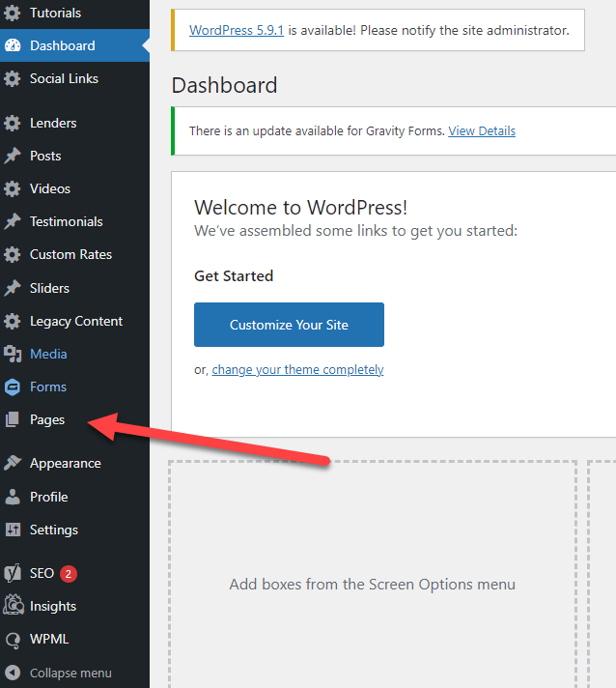This screenshot has width=616, height=688.
Task: Click the Media library icon
Action: click(13, 354)
